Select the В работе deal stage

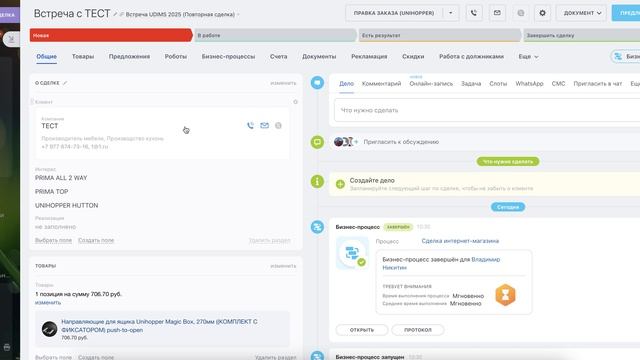(276, 36)
